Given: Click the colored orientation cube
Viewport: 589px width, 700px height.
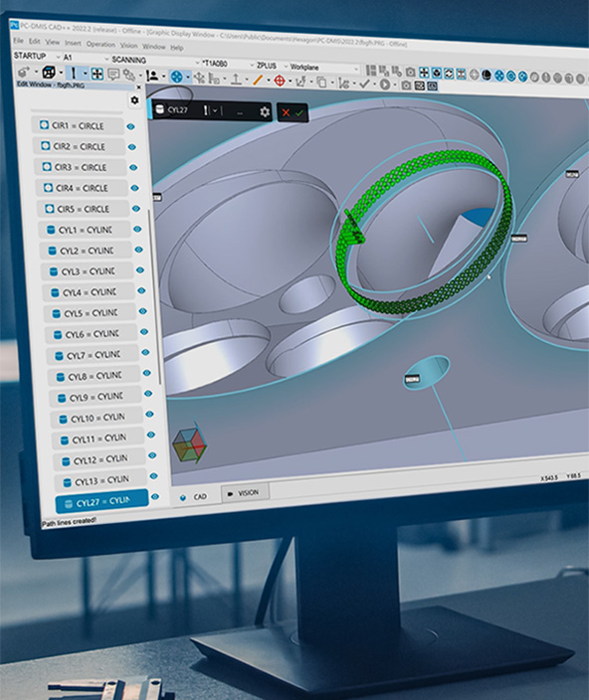Looking at the screenshot, I should click(x=189, y=443).
